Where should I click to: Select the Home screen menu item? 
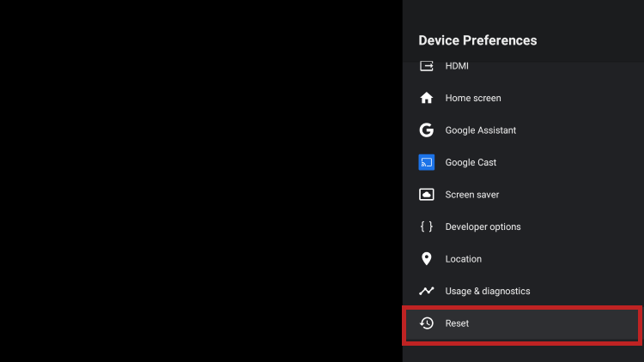(472, 98)
